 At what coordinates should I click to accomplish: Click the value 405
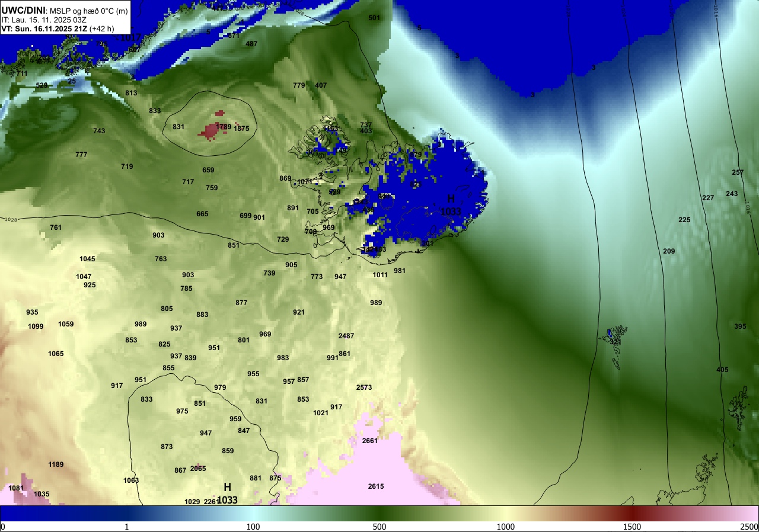point(722,370)
